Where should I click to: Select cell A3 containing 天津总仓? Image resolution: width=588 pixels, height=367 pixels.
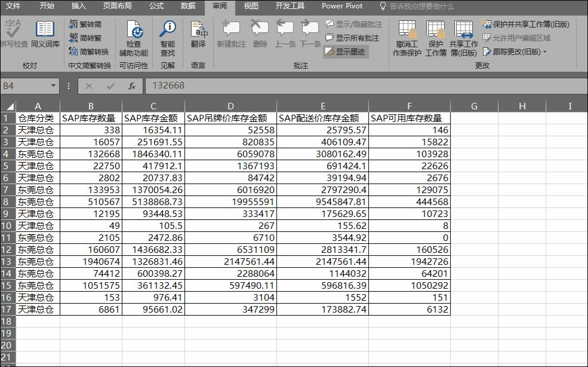pyautogui.click(x=38, y=142)
